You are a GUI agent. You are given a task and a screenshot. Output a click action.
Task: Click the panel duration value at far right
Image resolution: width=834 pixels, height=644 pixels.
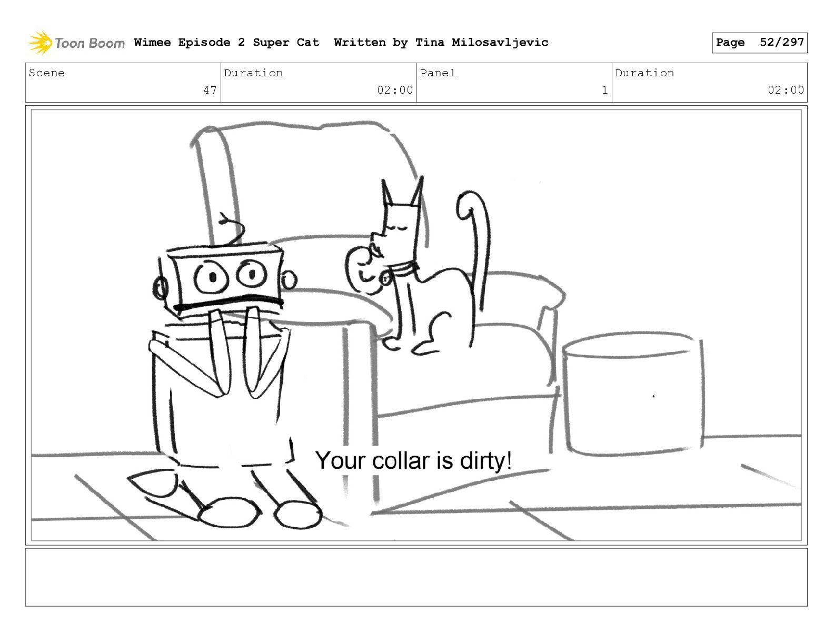click(786, 90)
